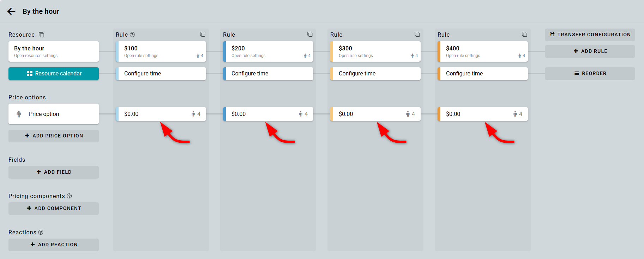
Task: Open the Resource calendar
Action: (x=54, y=74)
